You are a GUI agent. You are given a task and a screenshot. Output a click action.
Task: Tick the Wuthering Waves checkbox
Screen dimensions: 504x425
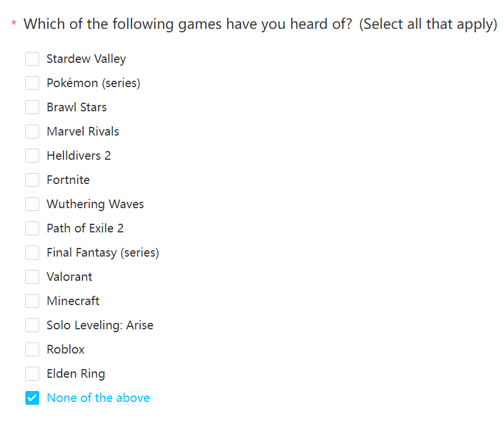point(32,204)
